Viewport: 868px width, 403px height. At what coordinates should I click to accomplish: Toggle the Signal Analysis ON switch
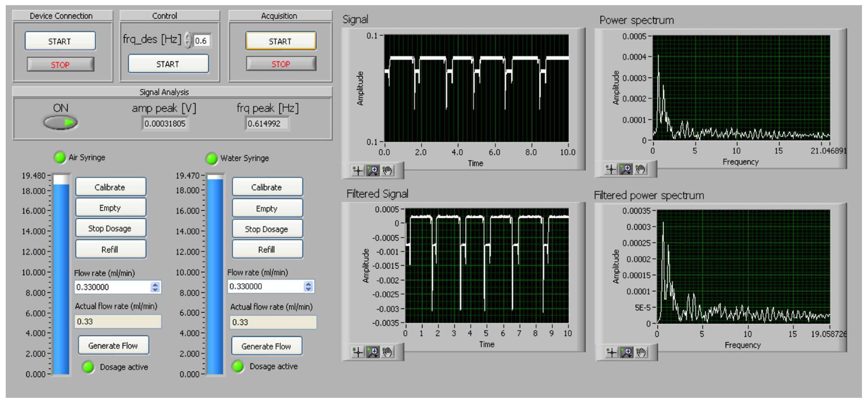61,122
